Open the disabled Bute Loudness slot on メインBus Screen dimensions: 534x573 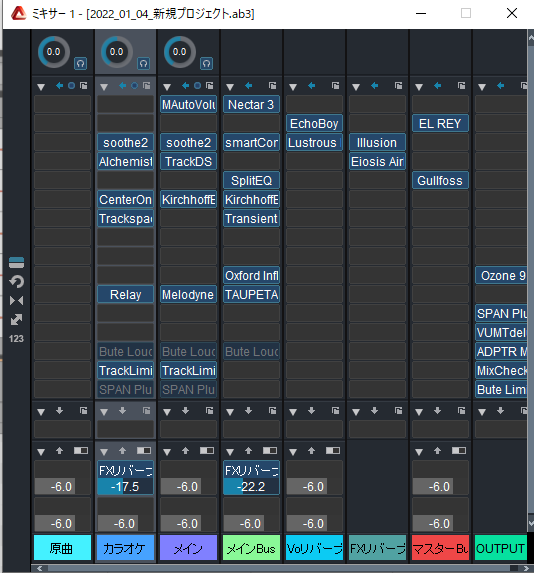pos(251,352)
